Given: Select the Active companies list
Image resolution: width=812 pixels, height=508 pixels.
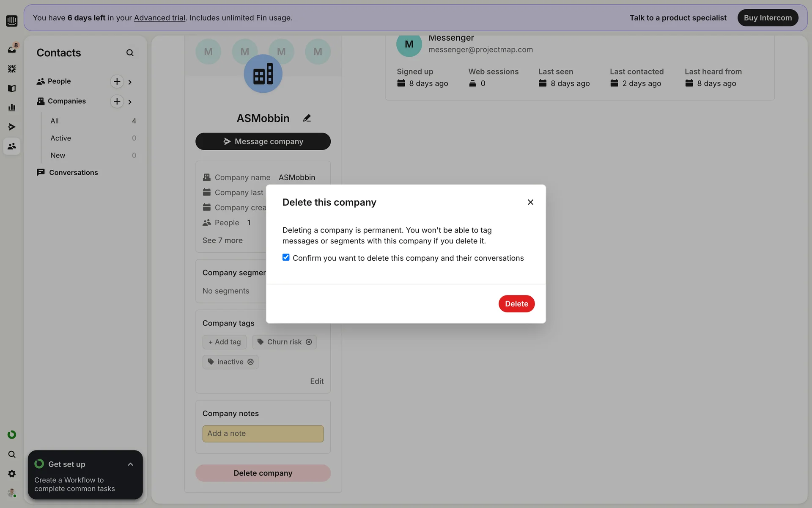Looking at the screenshot, I should [x=61, y=138].
